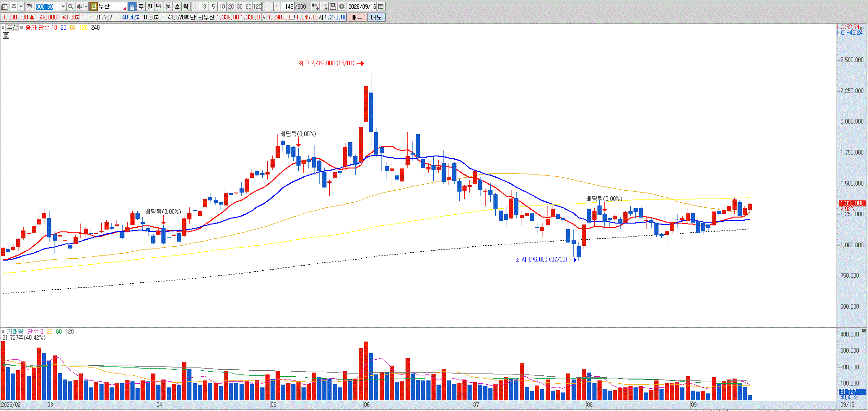Select the 1 interval preset button
Image resolution: width=868 pixels, height=411 pixels.
196,6
